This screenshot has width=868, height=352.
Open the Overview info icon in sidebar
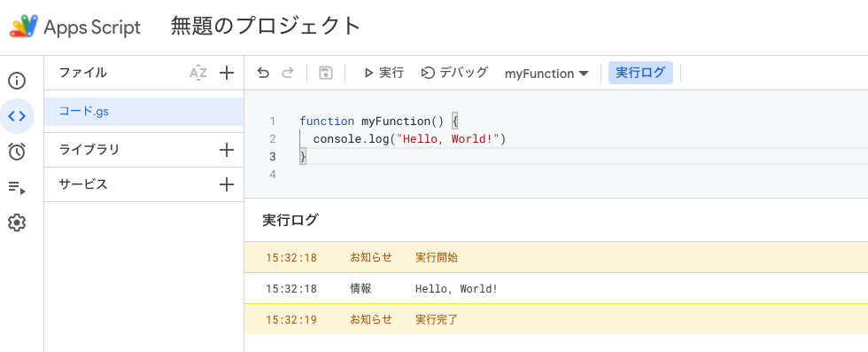17,82
